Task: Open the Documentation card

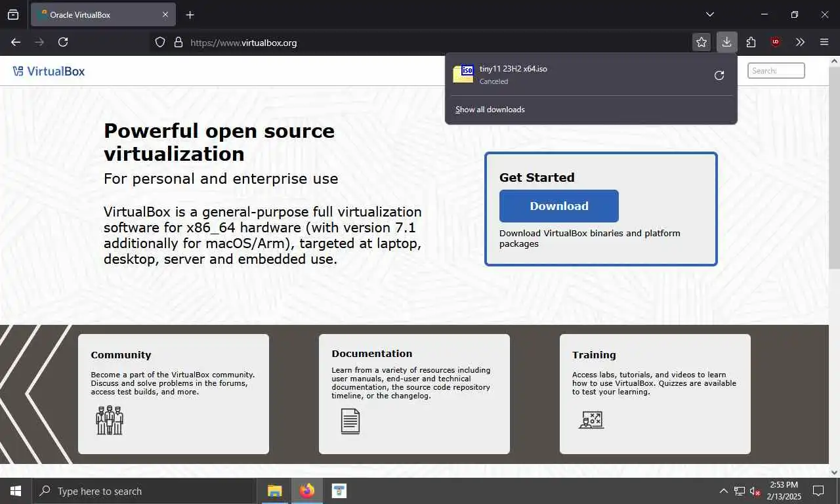Action: pyautogui.click(x=414, y=394)
